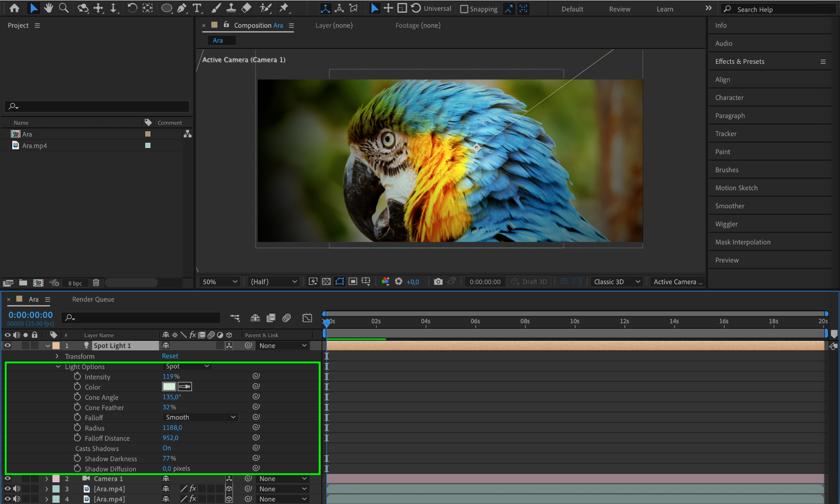Image resolution: width=840 pixels, height=504 pixels.
Task: Open the Effects & Presets panel
Action: click(x=740, y=62)
